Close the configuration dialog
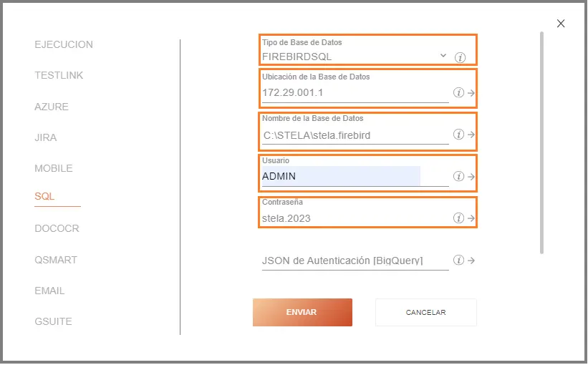 click(x=561, y=24)
